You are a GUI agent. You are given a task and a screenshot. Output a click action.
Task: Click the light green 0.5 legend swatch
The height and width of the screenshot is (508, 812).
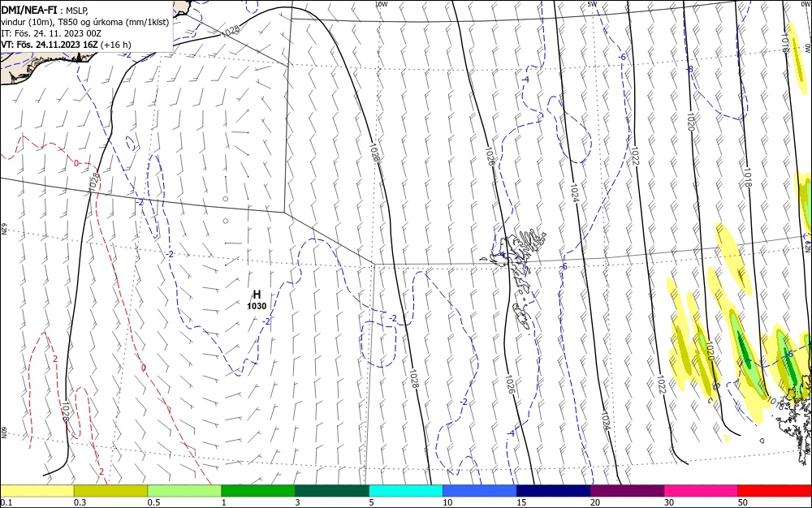click(x=184, y=491)
